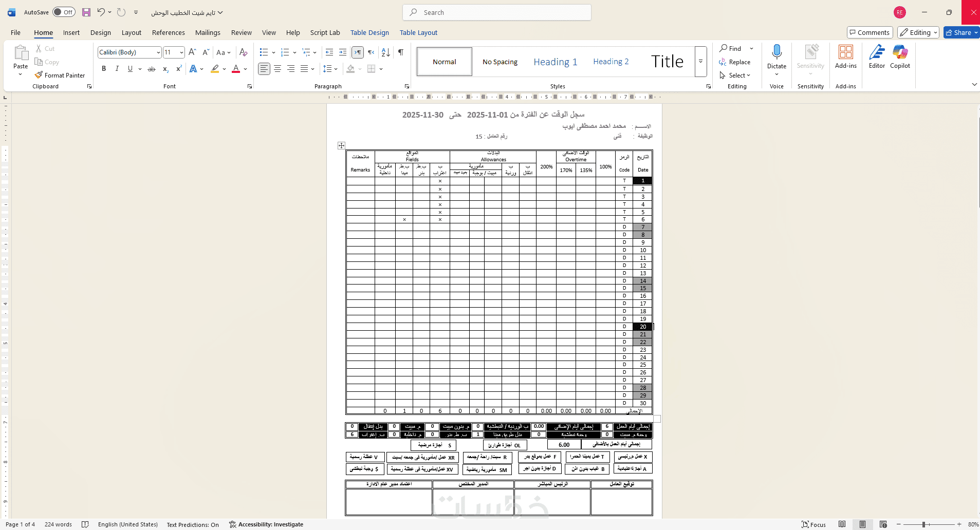Apply strikethrough to text
This screenshot has width=980, height=530.
point(152,69)
